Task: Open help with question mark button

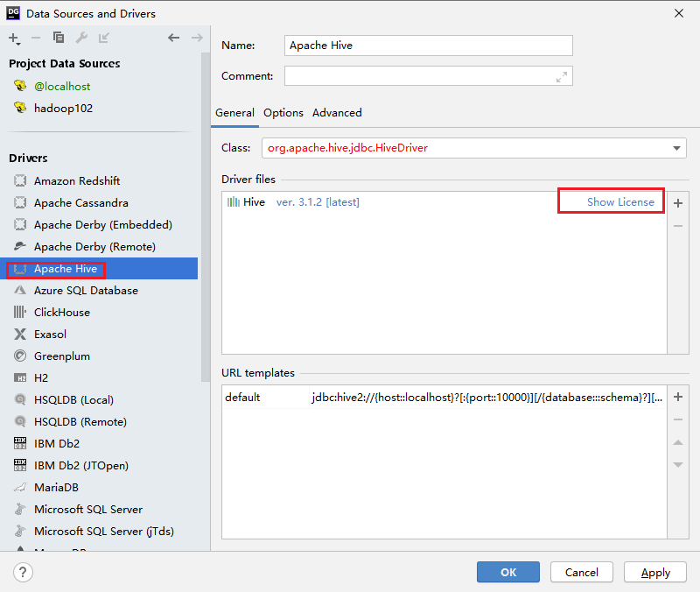Action: click(23, 573)
